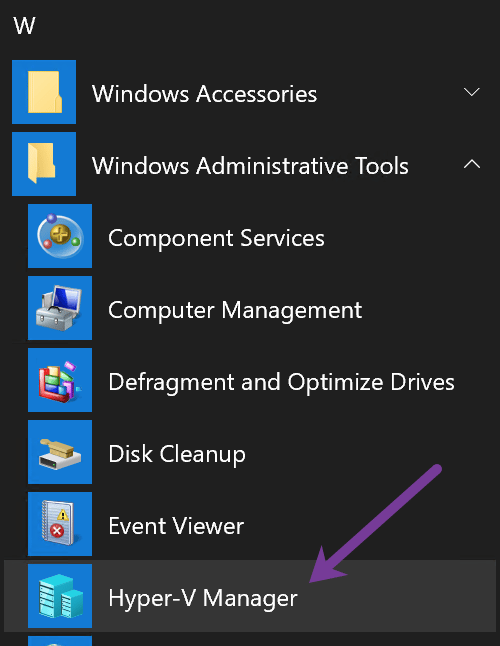Select the Windows Accessories folder label

pos(204,94)
